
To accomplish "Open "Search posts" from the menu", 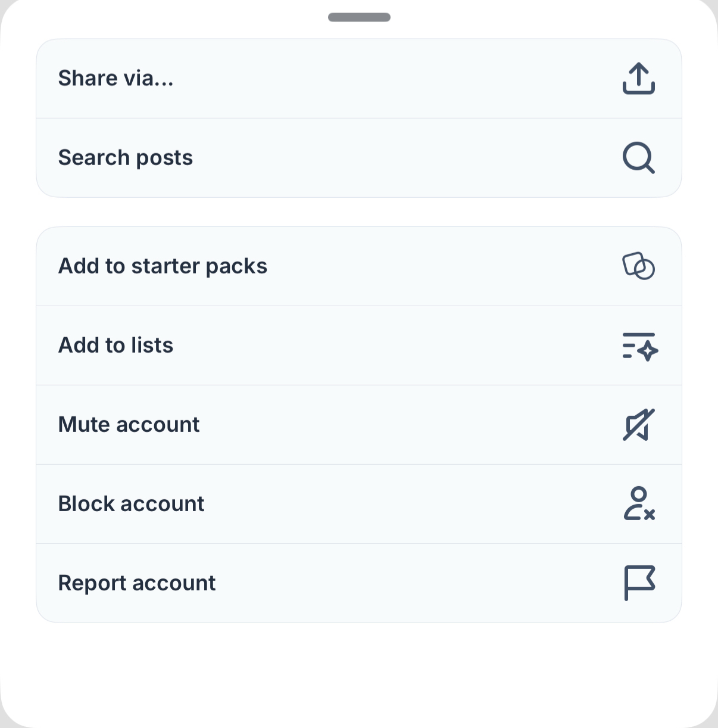I will click(126, 158).
